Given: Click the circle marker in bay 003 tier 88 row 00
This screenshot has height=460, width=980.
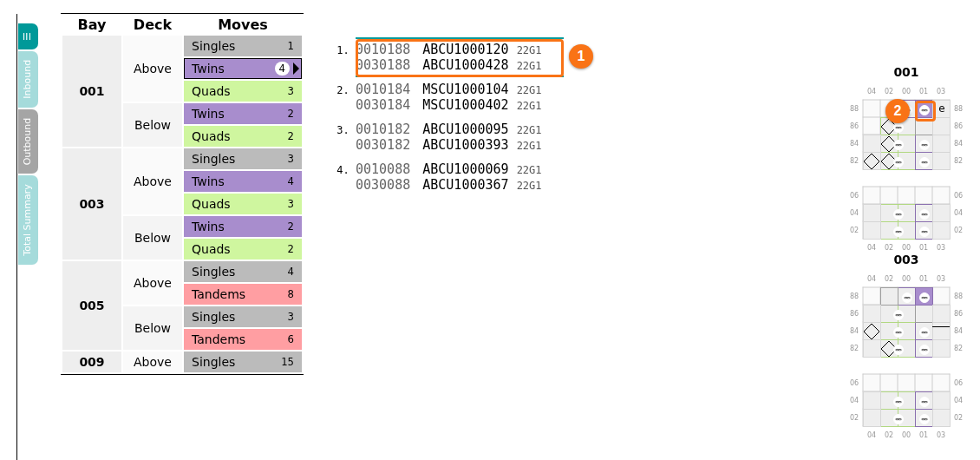Looking at the screenshot, I should (907, 297).
